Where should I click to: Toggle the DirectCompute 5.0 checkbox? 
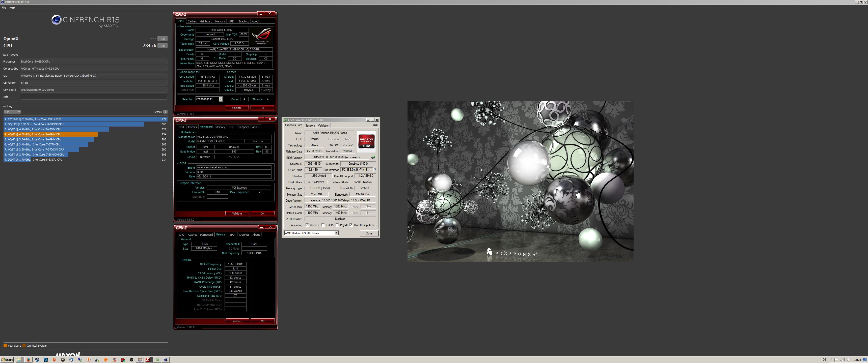point(351,225)
